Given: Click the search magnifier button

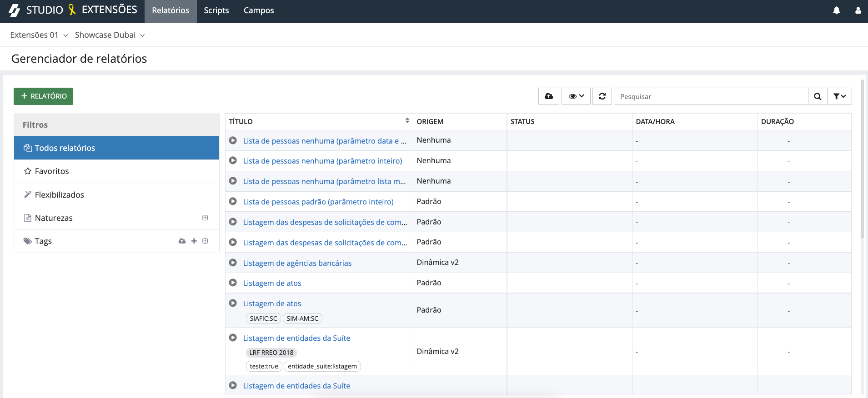Looking at the screenshot, I should (x=818, y=96).
